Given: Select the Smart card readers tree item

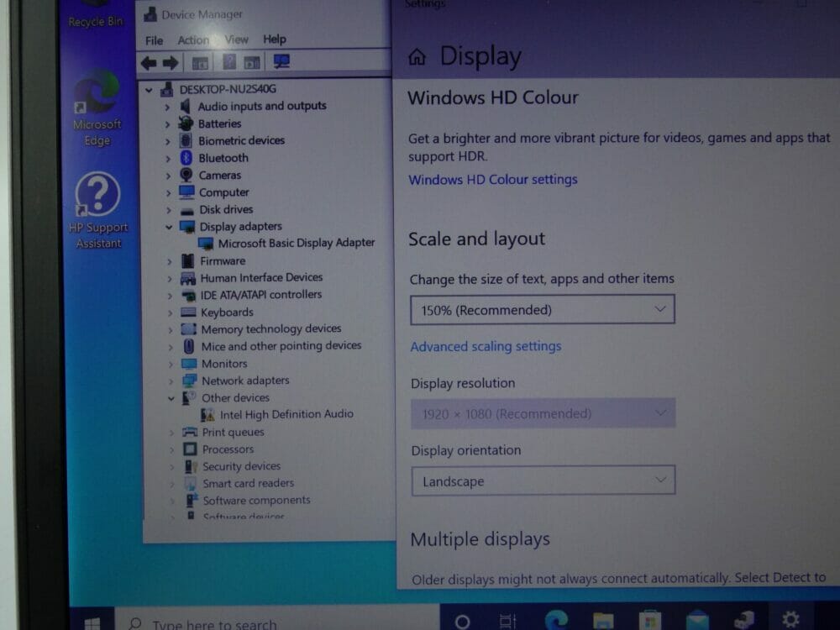Looking at the screenshot, I should 248,483.
